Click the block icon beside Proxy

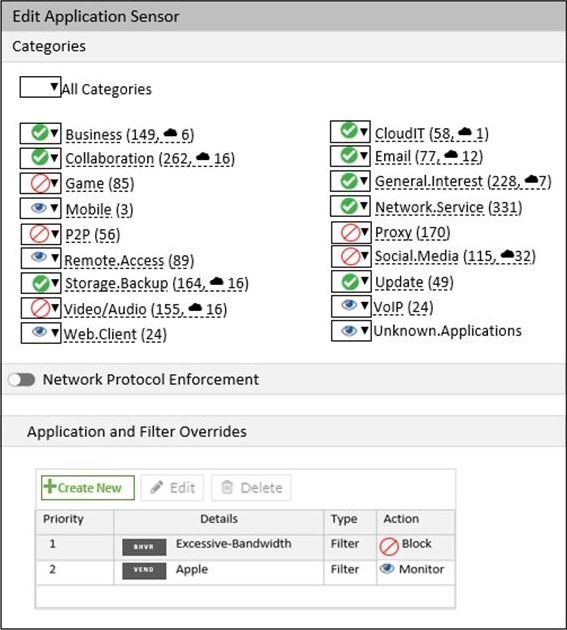coord(350,233)
